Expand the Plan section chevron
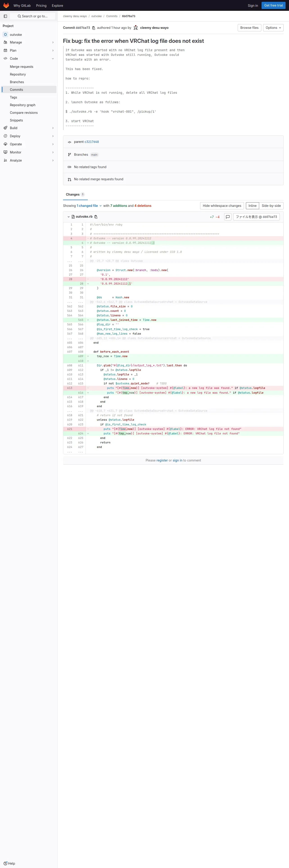Screen dimensions: 289x868 (x=53, y=50)
